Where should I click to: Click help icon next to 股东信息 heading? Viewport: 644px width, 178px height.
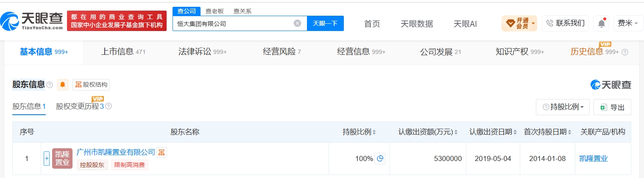(50, 85)
